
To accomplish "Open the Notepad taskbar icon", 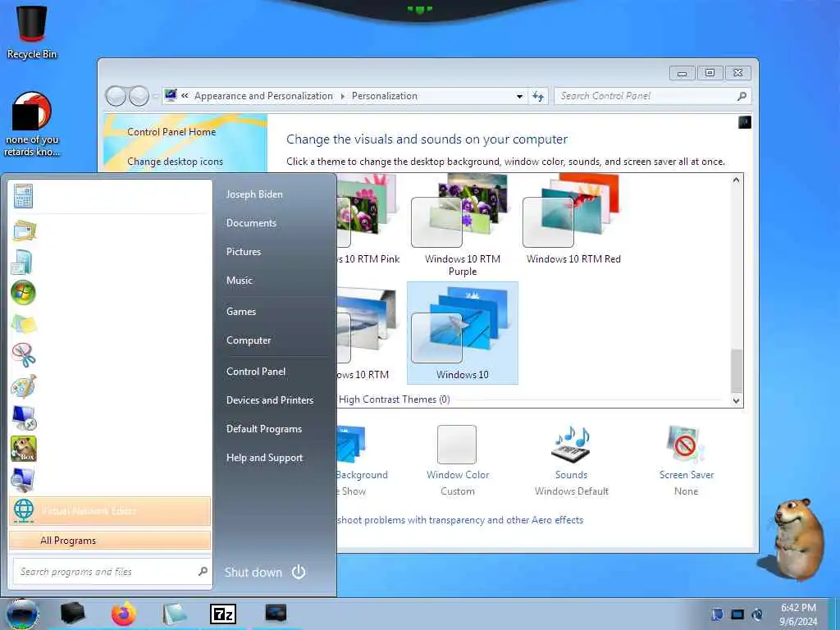I will [174, 614].
